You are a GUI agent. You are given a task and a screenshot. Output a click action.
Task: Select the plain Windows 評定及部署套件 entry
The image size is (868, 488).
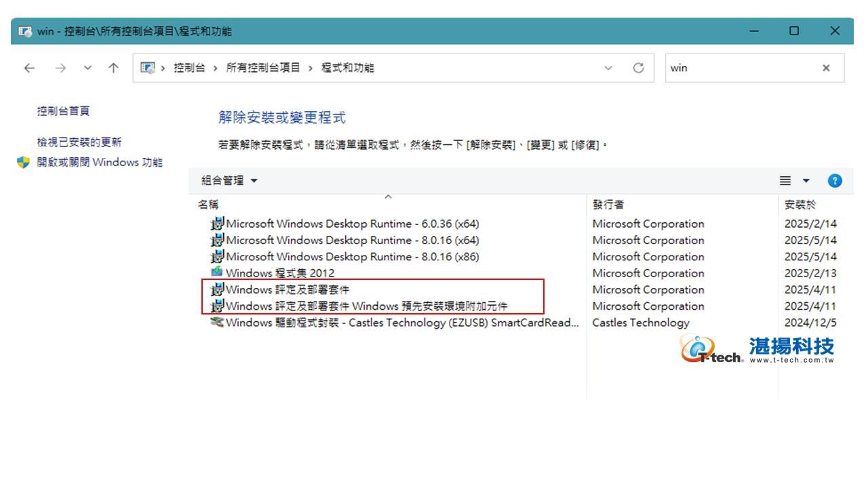click(x=288, y=289)
